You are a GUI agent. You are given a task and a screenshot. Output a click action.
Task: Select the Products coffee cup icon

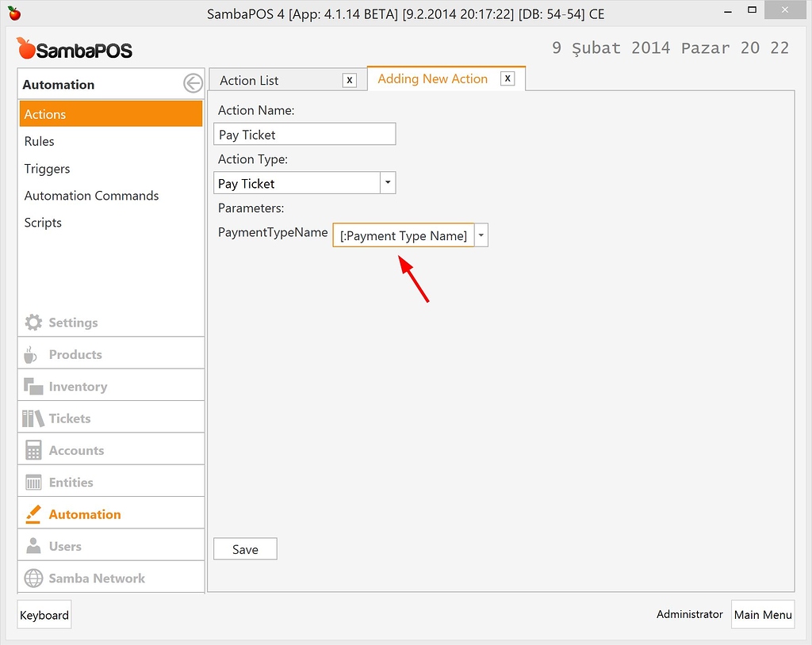pos(33,354)
